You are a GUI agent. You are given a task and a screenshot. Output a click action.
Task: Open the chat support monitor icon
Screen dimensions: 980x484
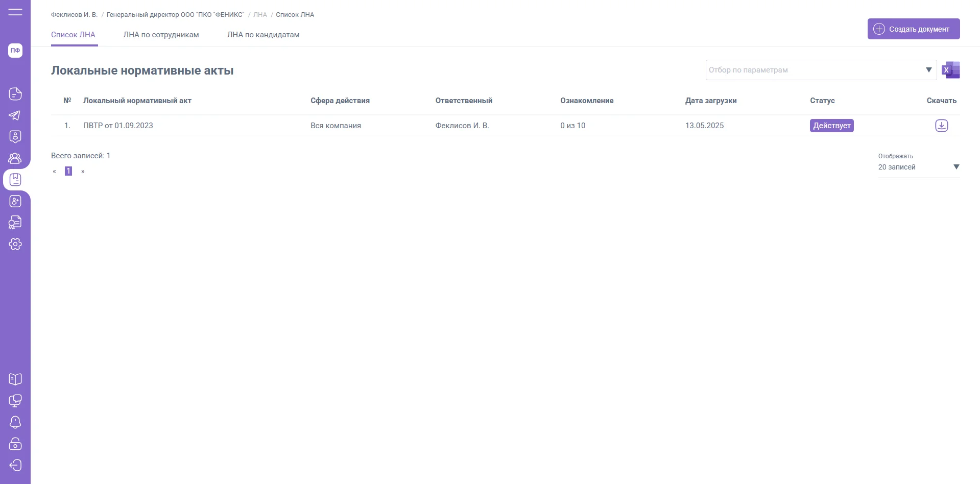(x=15, y=401)
